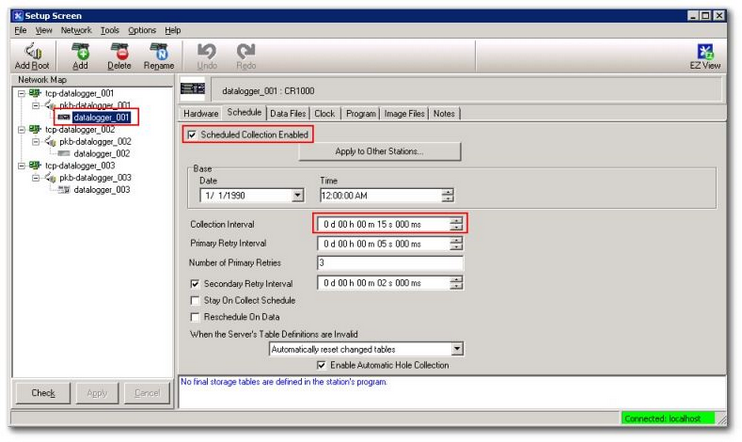Open the Base Date dropdown
The height and width of the screenshot is (442, 742).
(297, 196)
